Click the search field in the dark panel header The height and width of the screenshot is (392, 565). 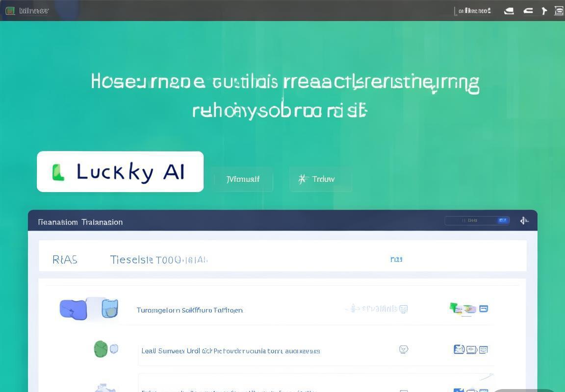click(477, 220)
